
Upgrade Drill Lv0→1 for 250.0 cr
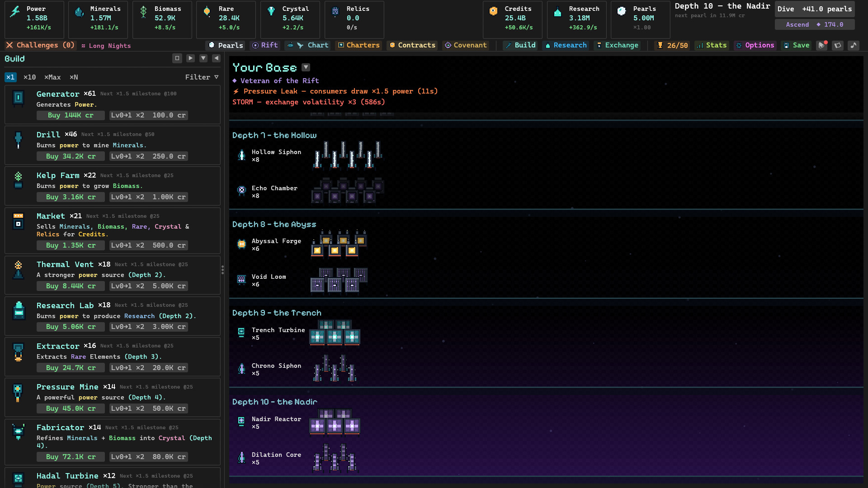coord(149,156)
